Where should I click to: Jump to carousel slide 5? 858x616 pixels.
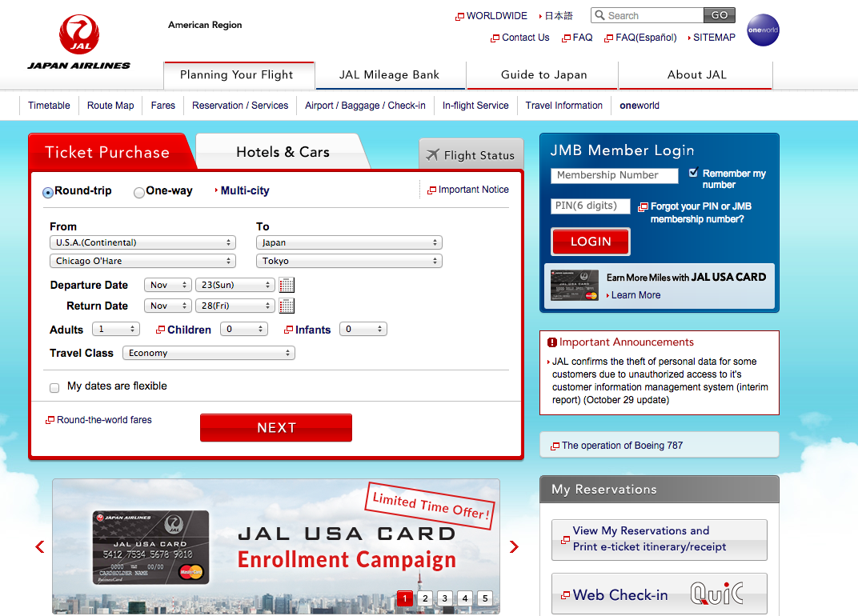tap(485, 598)
